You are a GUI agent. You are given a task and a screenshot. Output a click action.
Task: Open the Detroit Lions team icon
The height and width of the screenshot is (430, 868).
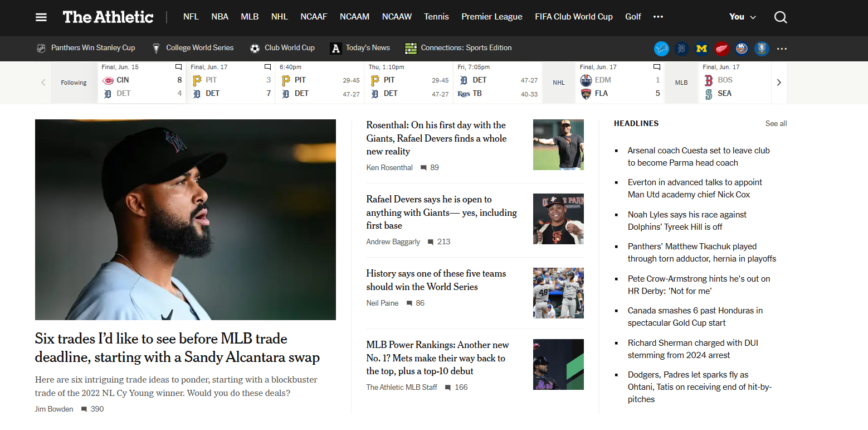point(661,49)
